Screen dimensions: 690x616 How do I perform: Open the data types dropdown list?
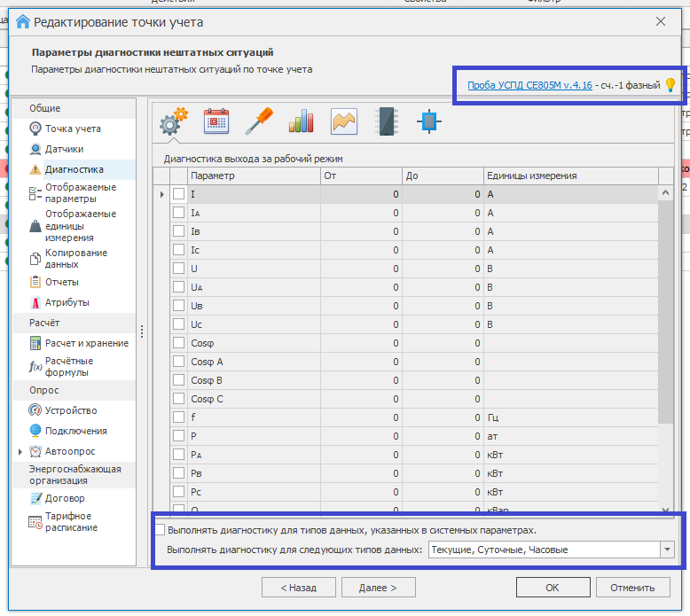667,550
